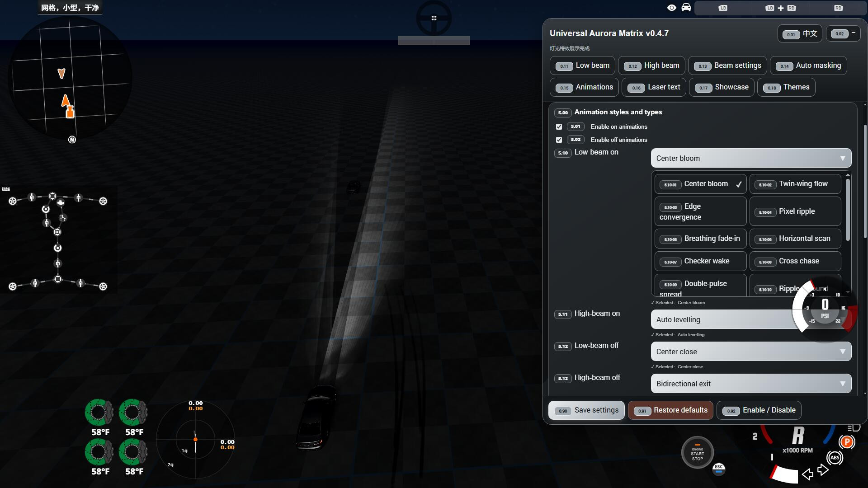The width and height of the screenshot is (868, 488).
Task: Click the animation options list scrollbar thumb
Action: pos(848,210)
